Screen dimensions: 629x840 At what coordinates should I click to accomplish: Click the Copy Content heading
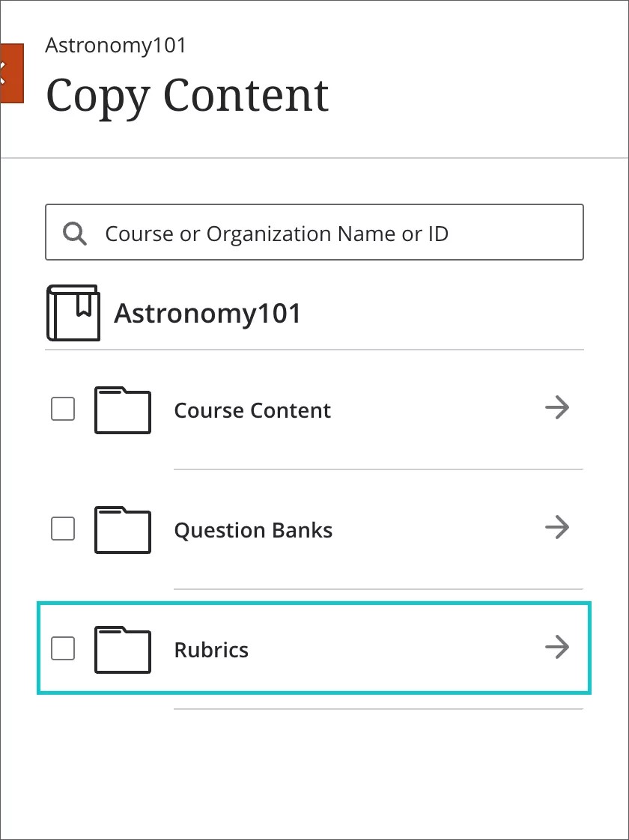click(x=187, y=95)
